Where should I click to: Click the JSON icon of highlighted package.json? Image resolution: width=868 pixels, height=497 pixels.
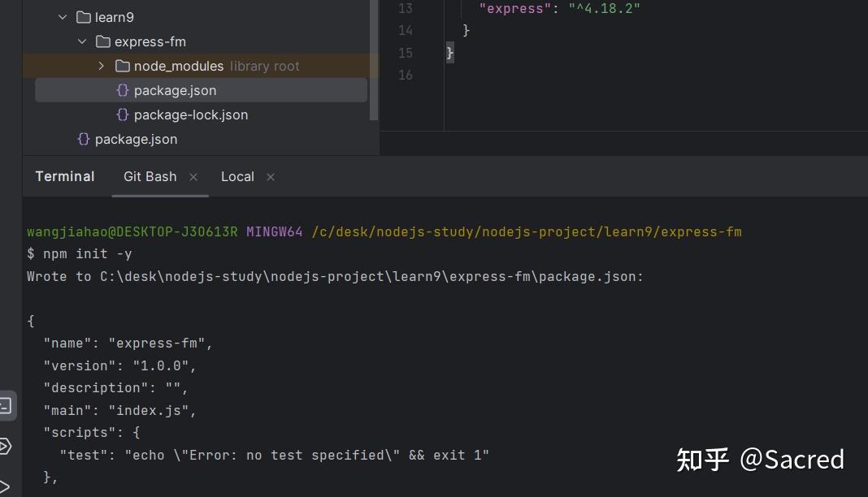(x=123, y=90)
